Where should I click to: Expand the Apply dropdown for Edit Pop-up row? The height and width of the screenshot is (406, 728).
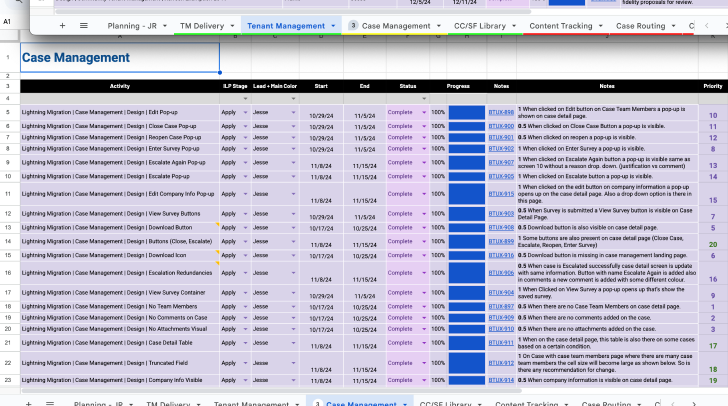243,113
